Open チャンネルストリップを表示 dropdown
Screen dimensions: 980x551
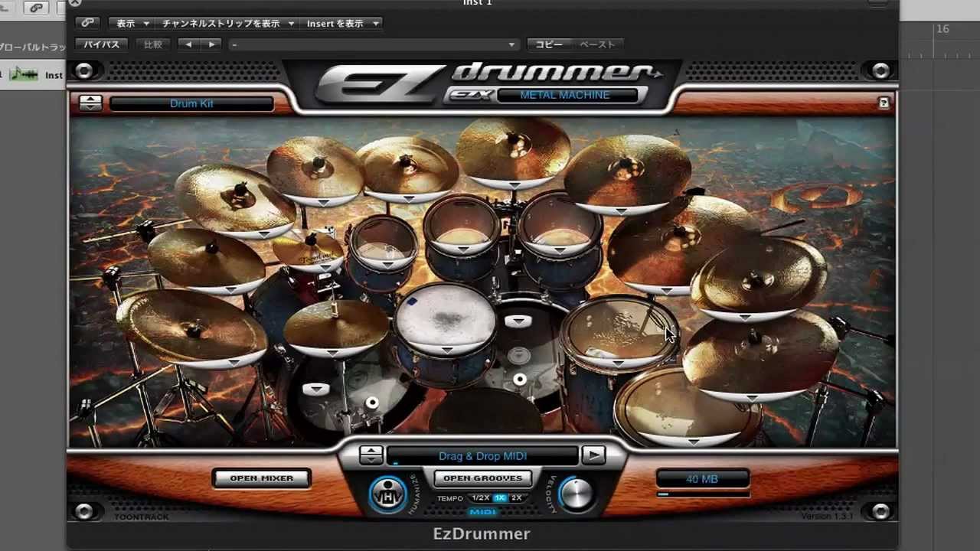coord(227,24)
